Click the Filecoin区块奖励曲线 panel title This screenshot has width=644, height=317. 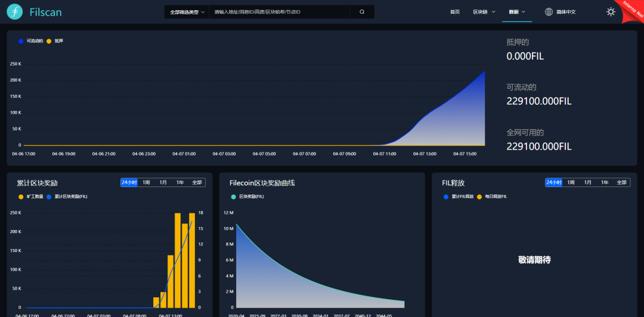point(262,183)
